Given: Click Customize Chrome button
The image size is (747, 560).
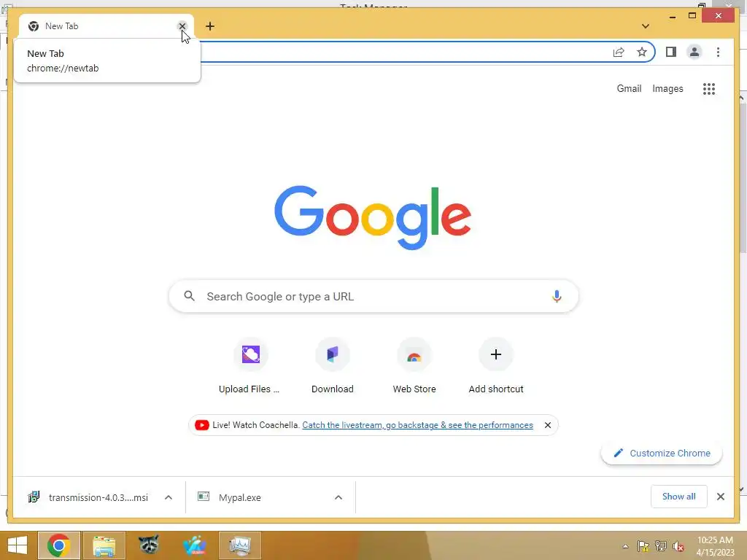Looking at the screenshot, I should click(661, 453).
